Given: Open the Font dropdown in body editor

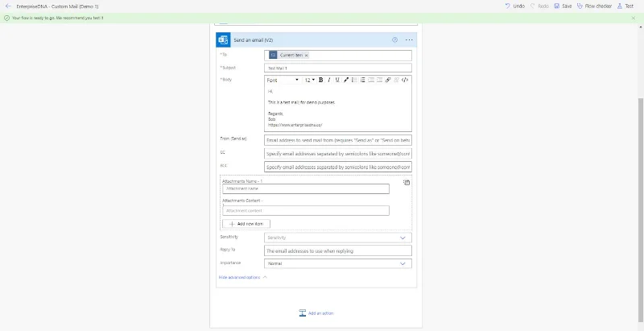Looking at the screenshot, I should [x=283, y=80].
